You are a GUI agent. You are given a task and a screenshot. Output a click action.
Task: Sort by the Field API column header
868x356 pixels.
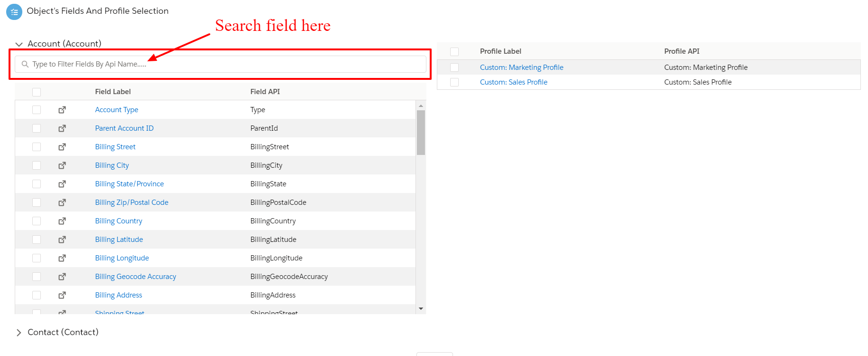tap(265, 92)
